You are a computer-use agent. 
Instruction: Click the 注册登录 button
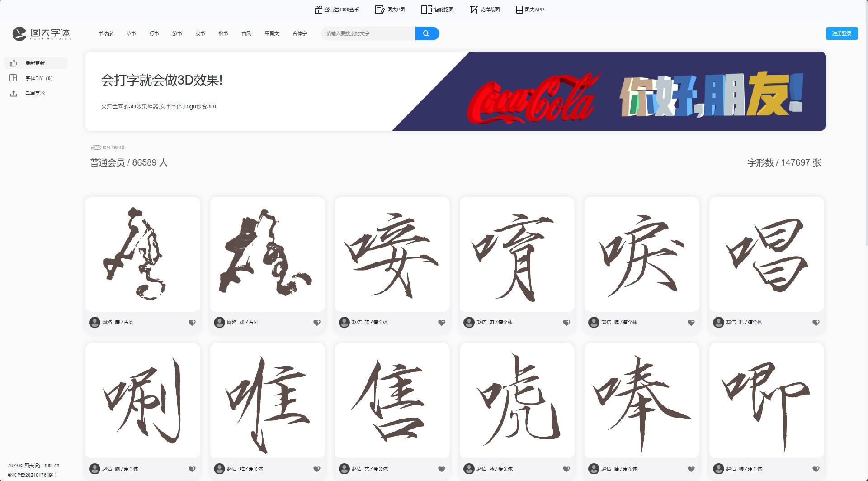[841, 33]
